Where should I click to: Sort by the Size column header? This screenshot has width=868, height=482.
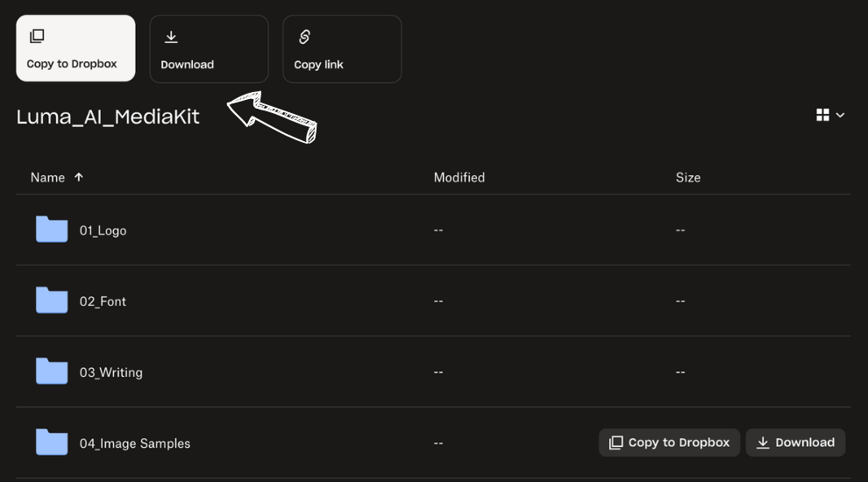pos(687,177)
